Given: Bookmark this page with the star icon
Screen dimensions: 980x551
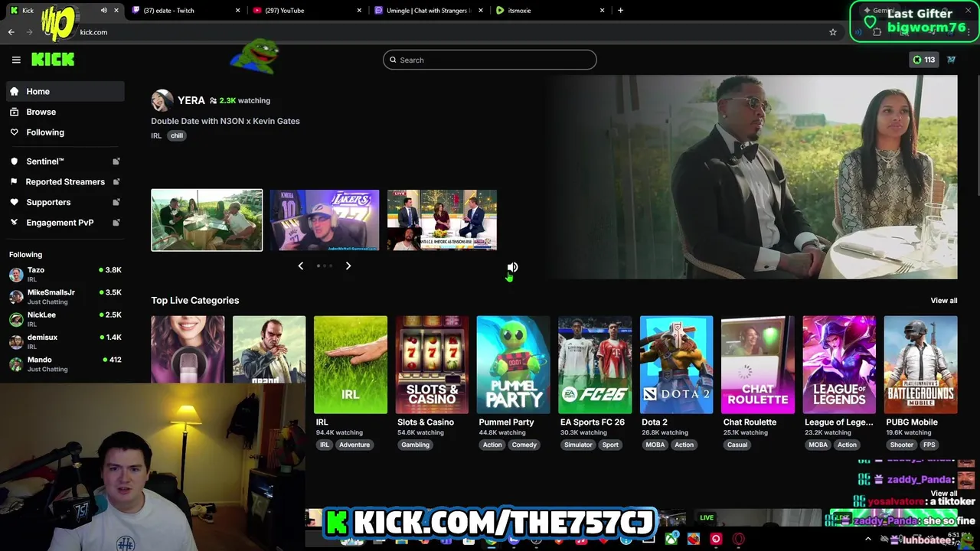Looking at the screenshot, I should point(833,32).
